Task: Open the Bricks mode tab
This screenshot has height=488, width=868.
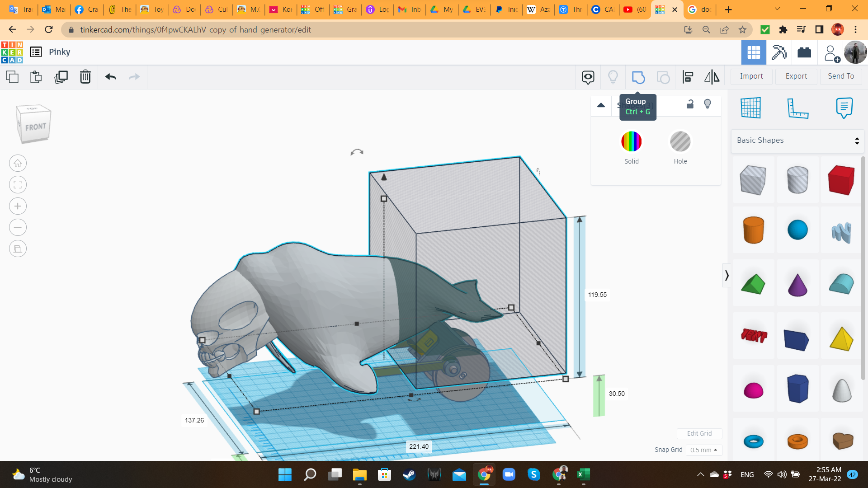Action: pyautogui.click(x=804, y=52)
